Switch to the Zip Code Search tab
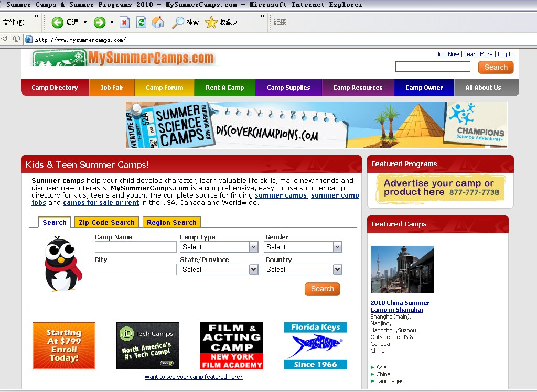 (106, 223)
